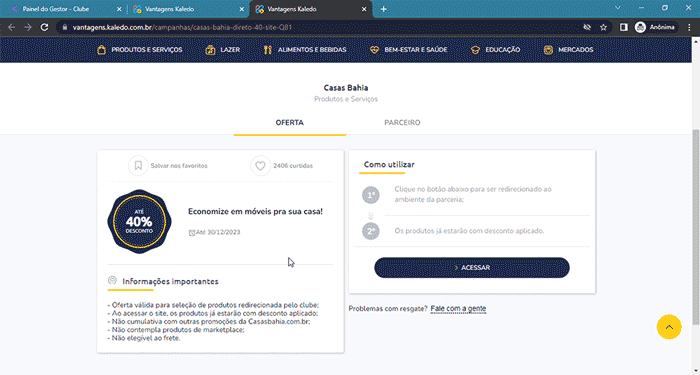Screen dimensions: 700x375
Task: Click the browser forward arrow
Action: click(28, 27)
